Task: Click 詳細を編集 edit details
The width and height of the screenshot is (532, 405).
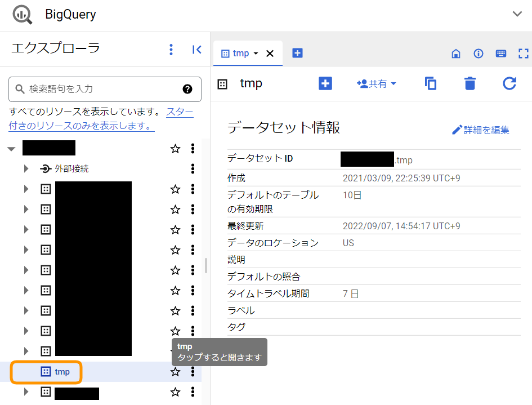Action: coord(480,130)
